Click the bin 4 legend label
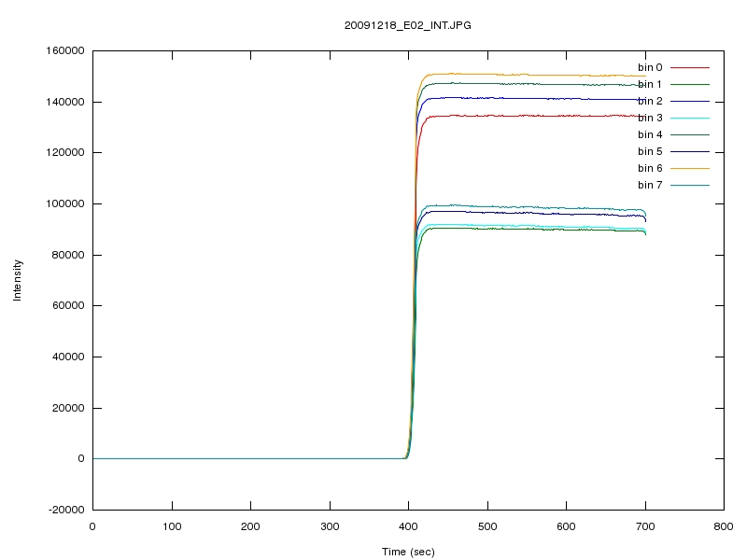 tap(650, 134)
